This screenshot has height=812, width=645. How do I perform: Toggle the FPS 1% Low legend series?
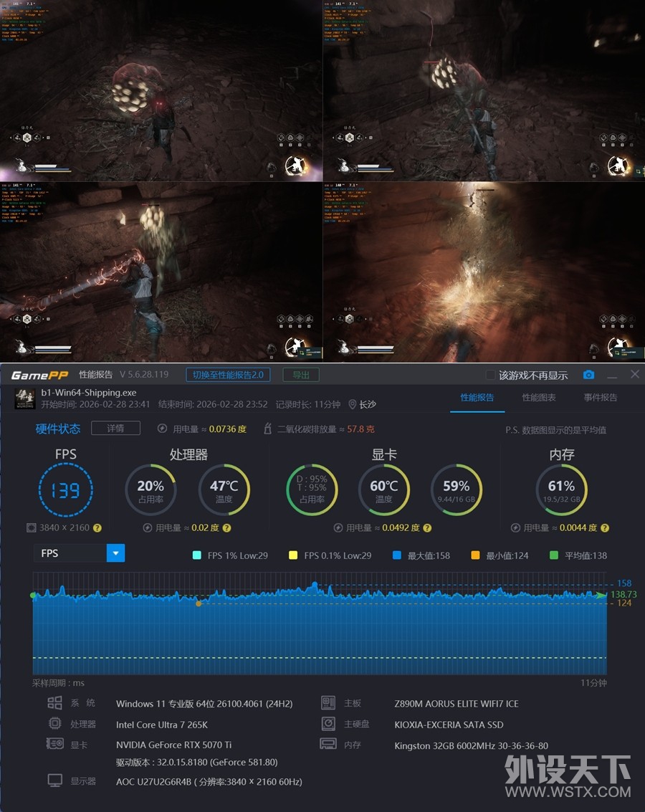click(x=197, y=555)
